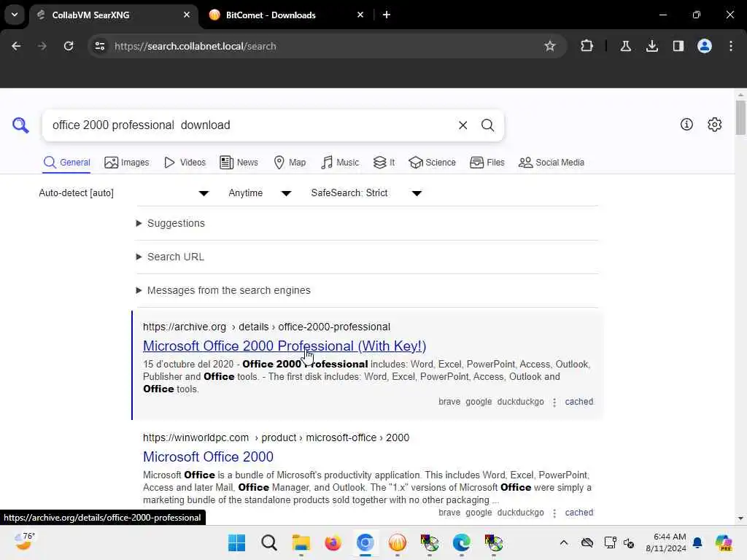This screenshot has width=747, height=560.
Task: Open Microsoft Edge from taskbar
Action: pyautogui.click(x=461, y=542)
